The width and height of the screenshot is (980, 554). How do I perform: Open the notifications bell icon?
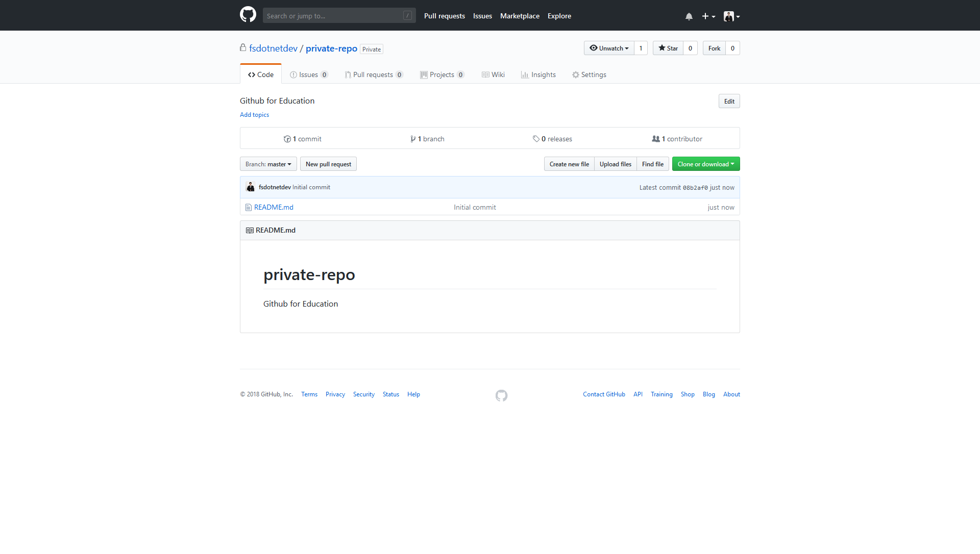coord(689,16)
